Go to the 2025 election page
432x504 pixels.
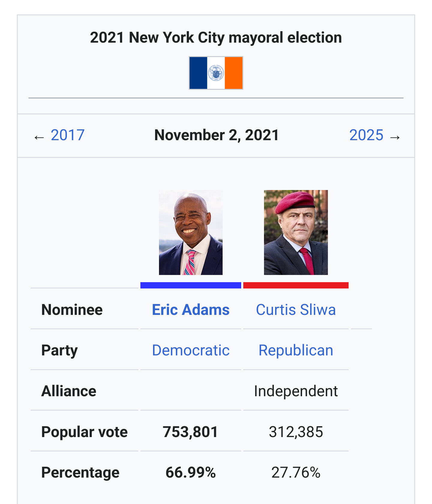point(366,135)
